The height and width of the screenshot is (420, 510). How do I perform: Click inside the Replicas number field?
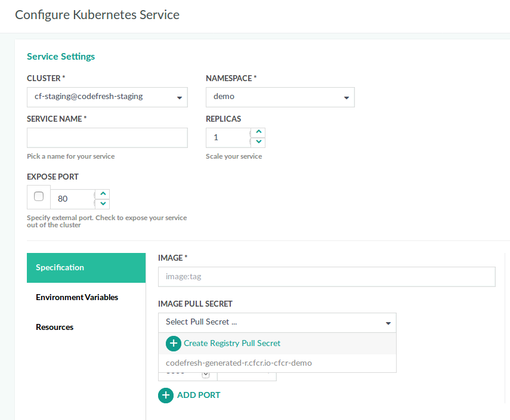point(227,137)
